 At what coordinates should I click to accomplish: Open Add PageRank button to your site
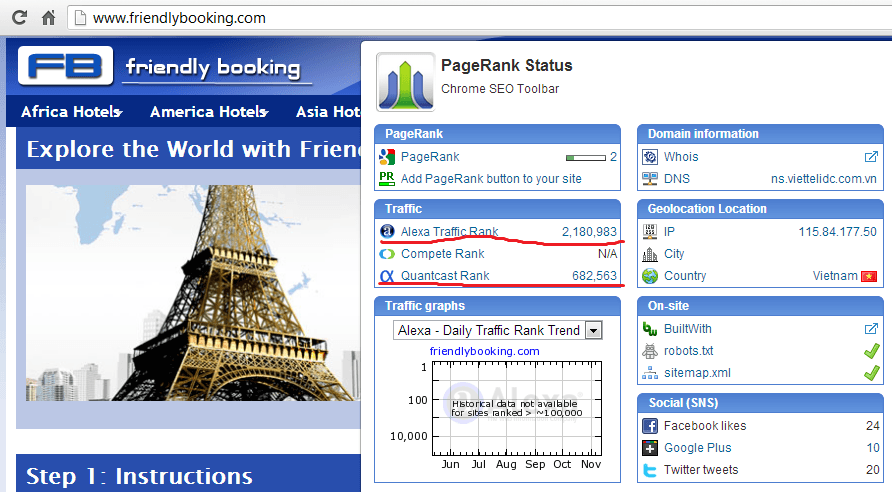[491, 179]
